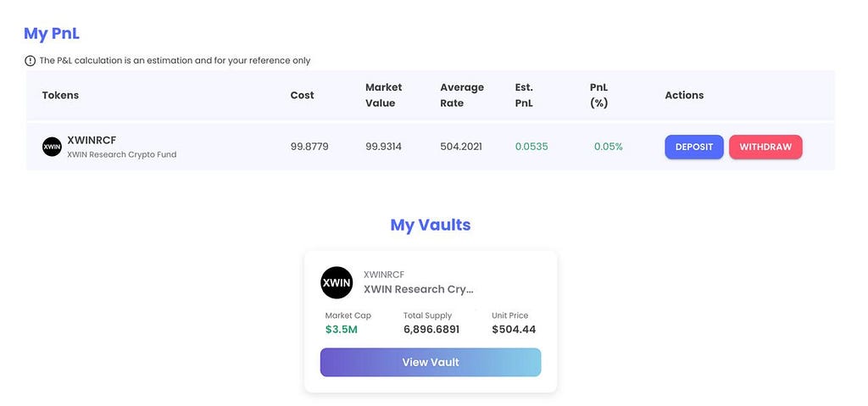Click the My Vaults section heading

(x=430, y=225)
